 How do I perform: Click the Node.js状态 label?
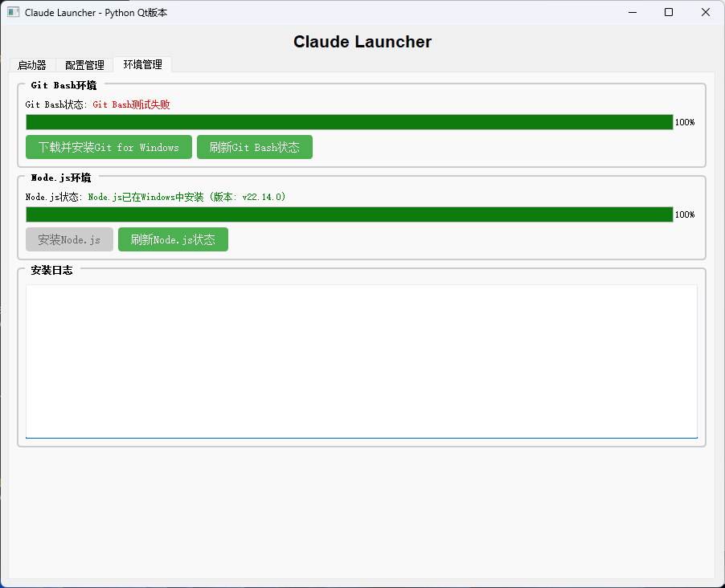tap(53, 197)
